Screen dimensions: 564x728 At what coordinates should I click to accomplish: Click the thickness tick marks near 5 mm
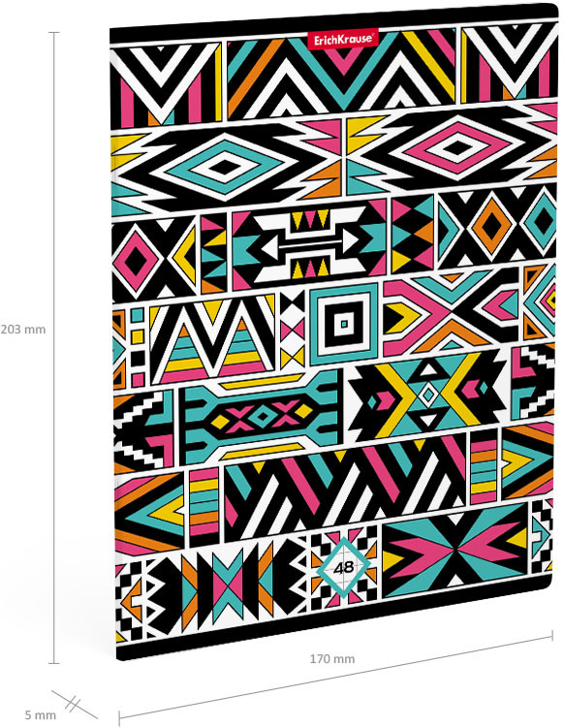[x=74, y=703]
